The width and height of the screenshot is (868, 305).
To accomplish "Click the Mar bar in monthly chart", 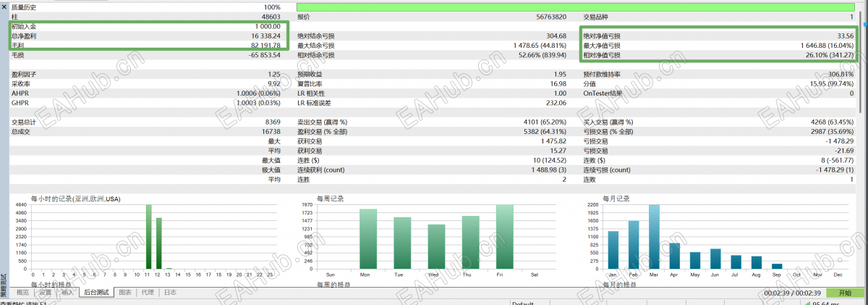I will [654, 237].
